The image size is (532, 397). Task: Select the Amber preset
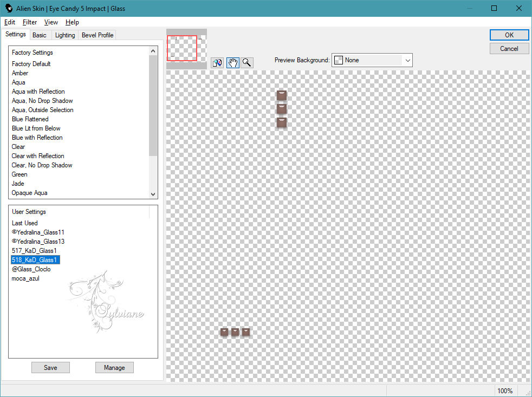point(20,73)
